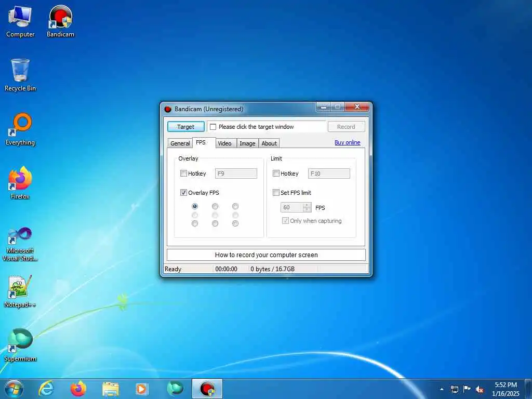The image size is (532, 399).
Task: Select the Notepad++ desktop shortcut
Action: (x=20, y=291)
